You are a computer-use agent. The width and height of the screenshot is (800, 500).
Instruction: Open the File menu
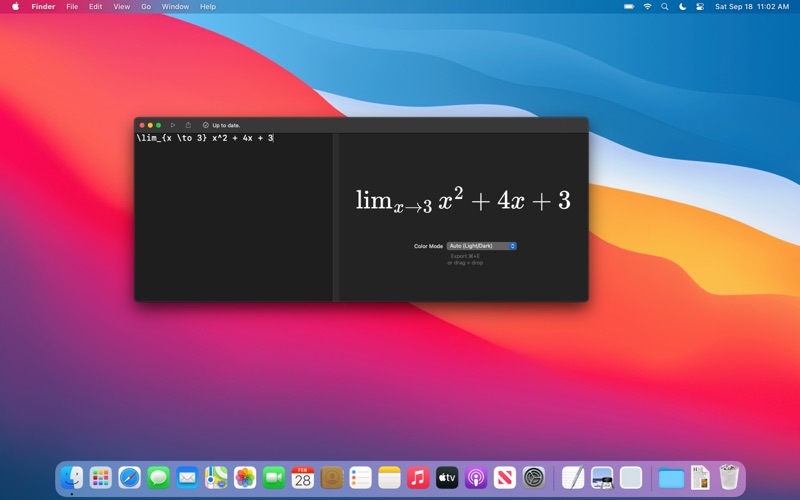72,7
